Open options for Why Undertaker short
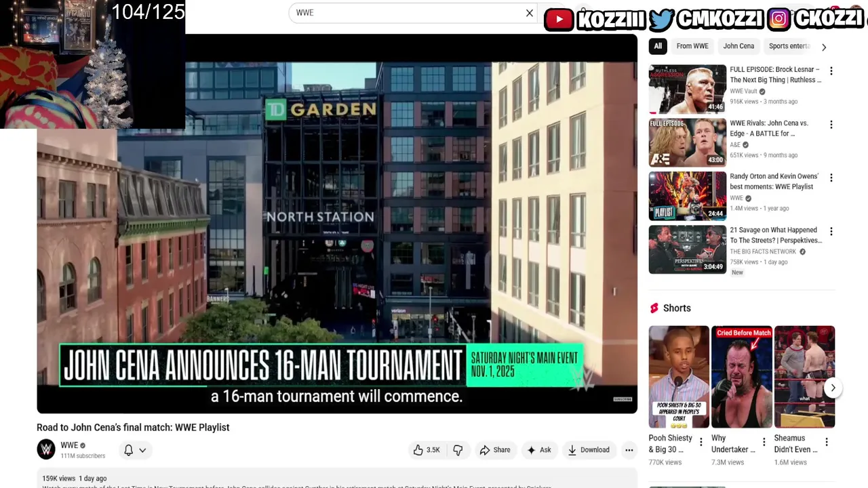The image size is (868, 488). 764,442
